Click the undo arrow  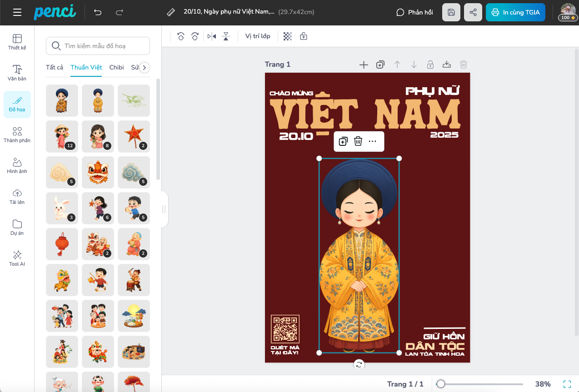[x=98, y=12]
